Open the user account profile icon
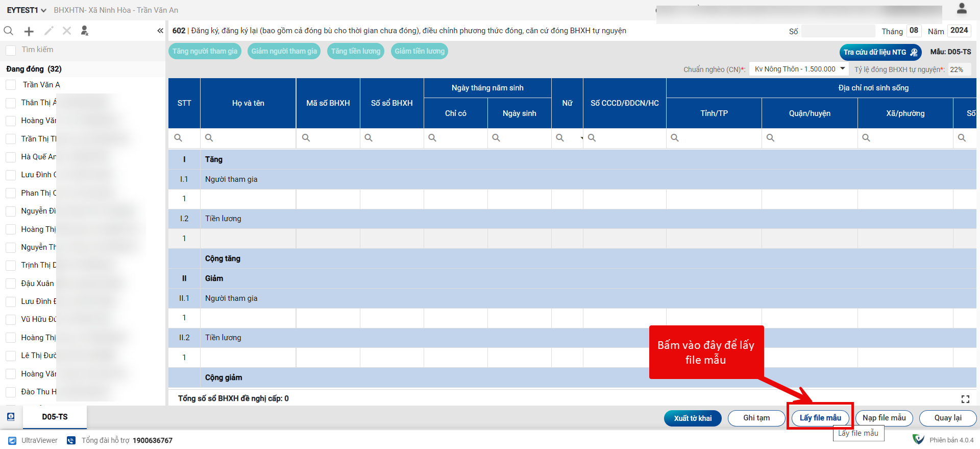 (962, 9)
